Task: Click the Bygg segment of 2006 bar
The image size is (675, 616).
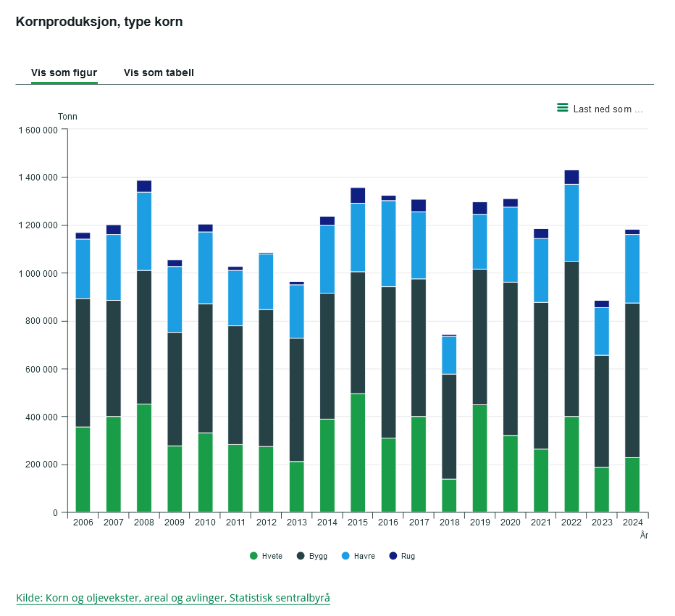Action: click(83, 362)
